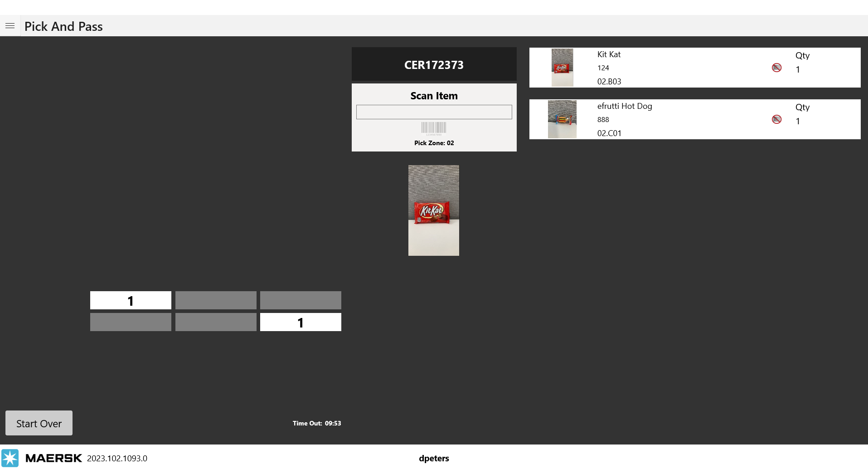Focus the Scan Item input field

[434, 112]
